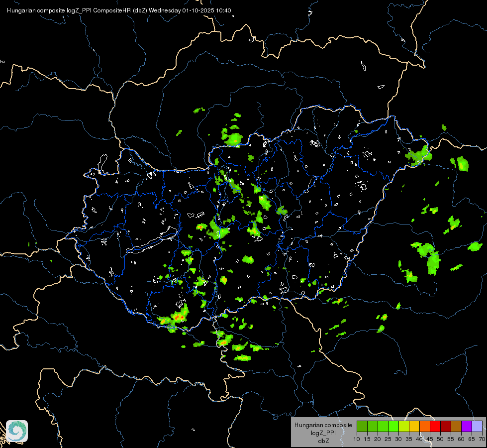Image resolution: width=487 pixels, height=448 pixels.
Task: Click the legend scale value '10'
Action: pos(357,440)
